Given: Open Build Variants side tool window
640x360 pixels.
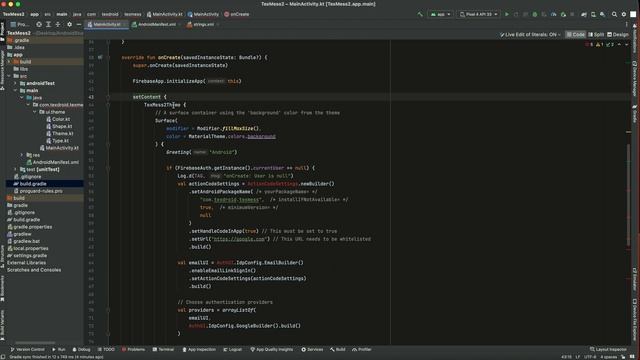Looking at the screenshot, I should 2,325.
